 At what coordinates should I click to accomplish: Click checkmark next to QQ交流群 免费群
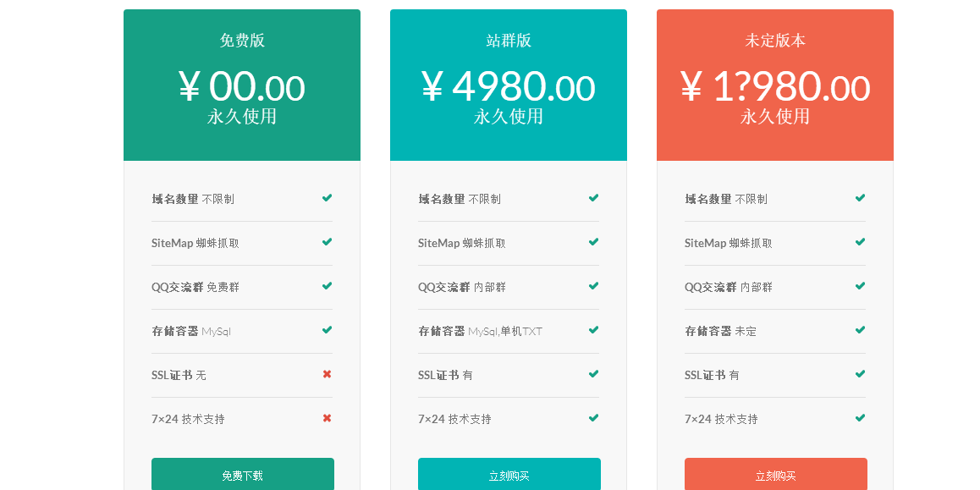coord(327,286)
